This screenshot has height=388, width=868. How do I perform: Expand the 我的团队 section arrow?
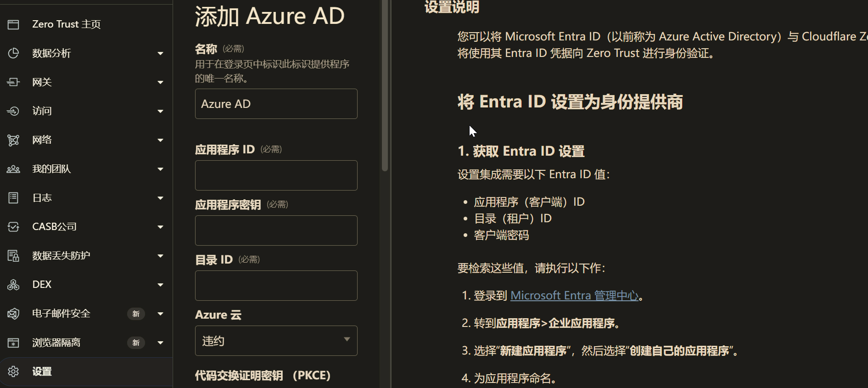(x=160, y=169)
